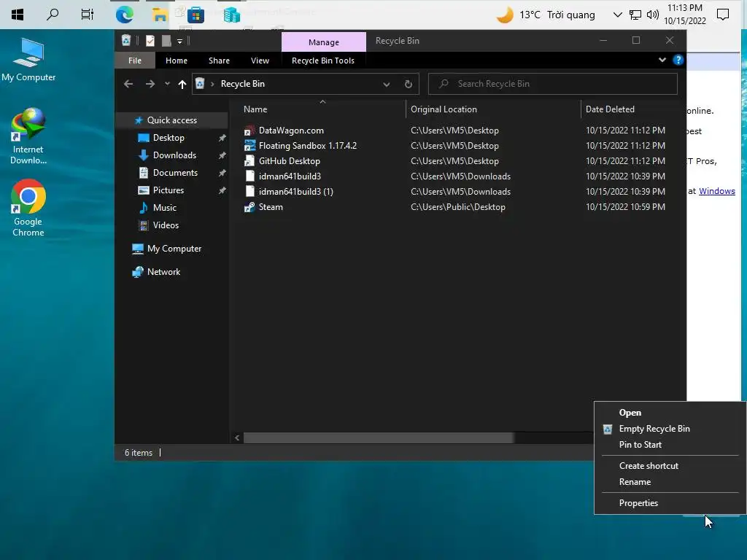Click the Search Recycle Bin field
The width and height of the screenshot is (747, 560).
coord(553,84)
